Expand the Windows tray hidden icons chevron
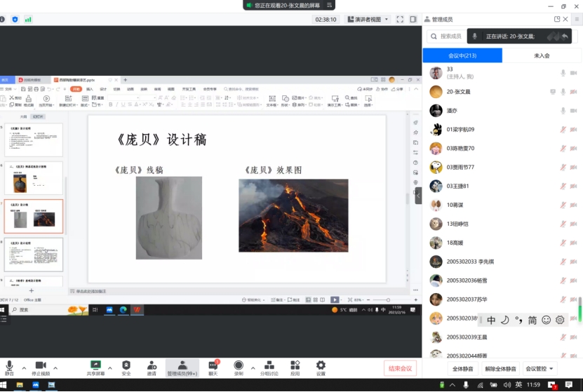583x392 pixels. [x=452, y=385]
